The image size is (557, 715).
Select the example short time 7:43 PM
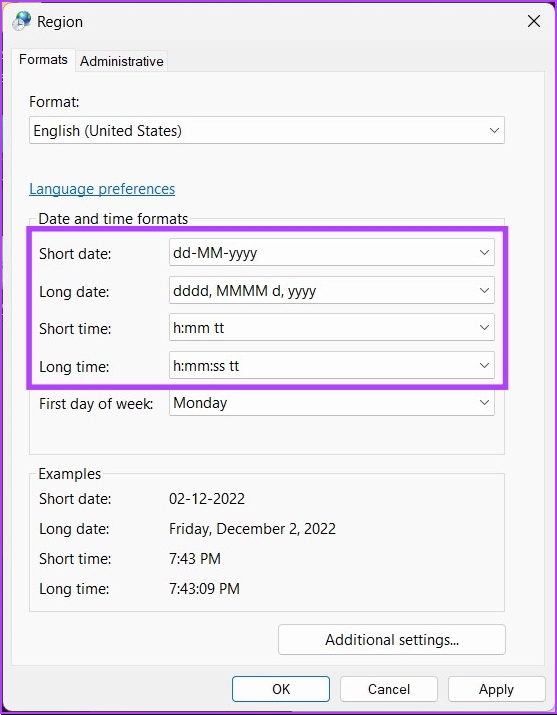pyautogui.click(x=195, y=559)
